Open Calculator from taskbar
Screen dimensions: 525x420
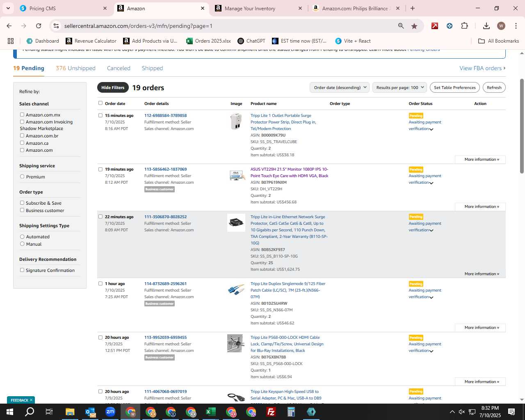pyautogui.click(x=291, y=412)
